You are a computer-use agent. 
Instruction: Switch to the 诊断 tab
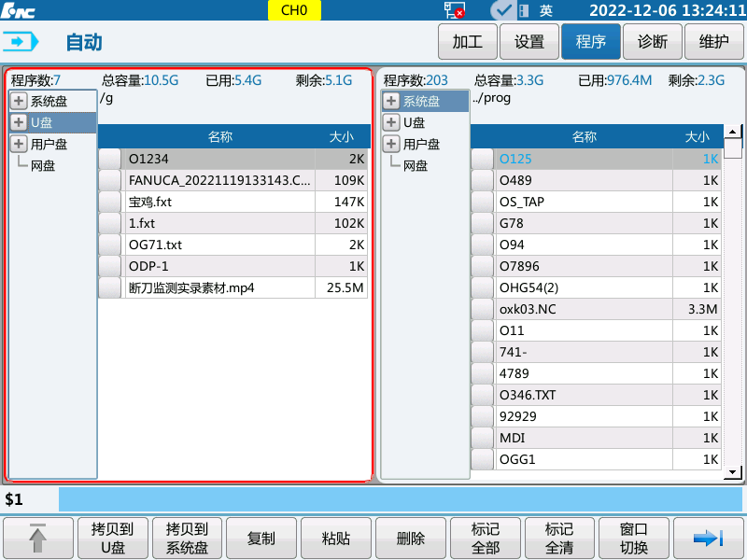click(x=652, y=41)
